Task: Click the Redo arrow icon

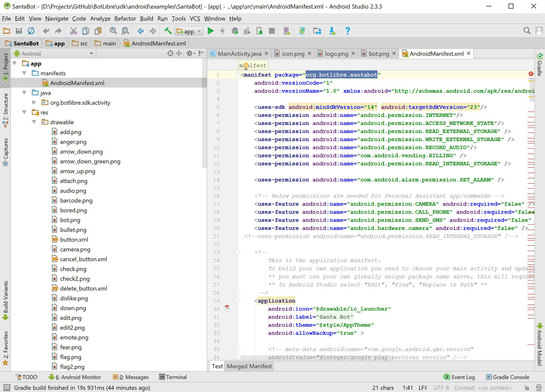Action: tap(58, 31)
